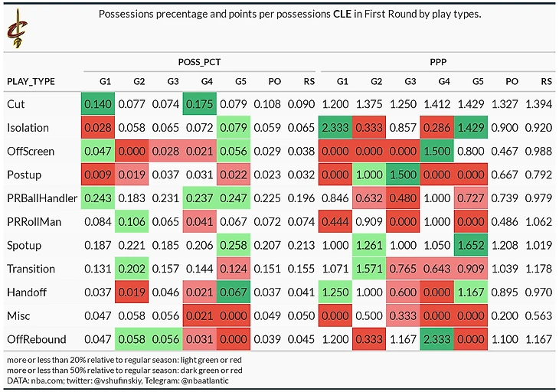
Task: Click Postup G3 PPP cell 1.500
Action: coord(410,175)
